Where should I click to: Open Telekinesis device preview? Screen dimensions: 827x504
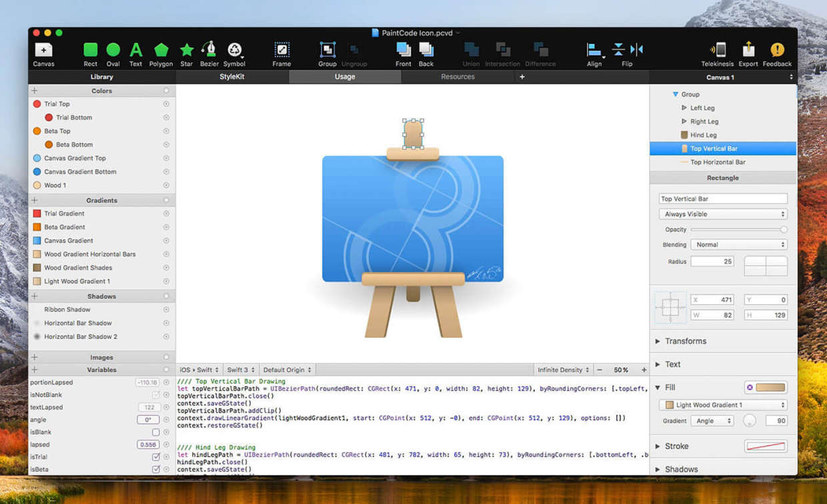[x=717, y=54]
